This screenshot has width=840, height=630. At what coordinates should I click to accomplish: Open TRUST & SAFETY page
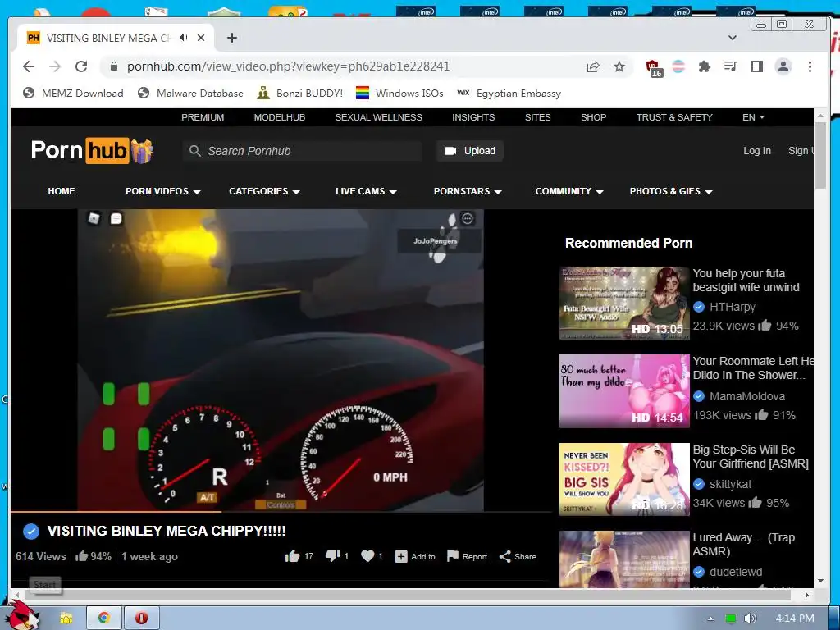tap(674, 117)
